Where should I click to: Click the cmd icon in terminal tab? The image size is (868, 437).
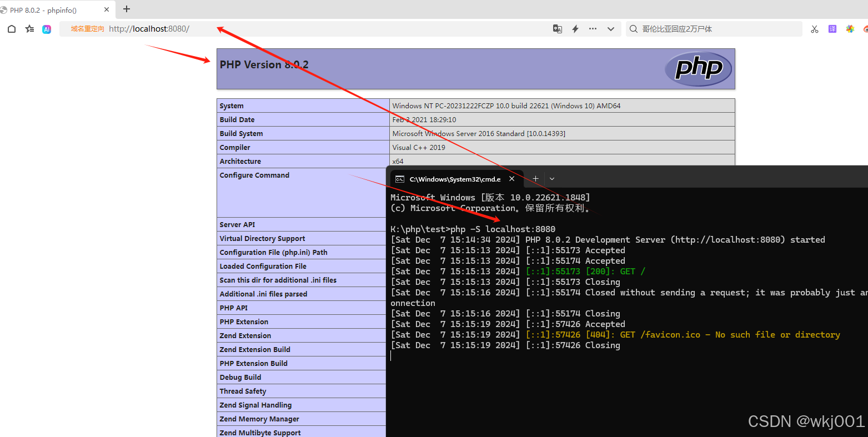coord(400,179)
